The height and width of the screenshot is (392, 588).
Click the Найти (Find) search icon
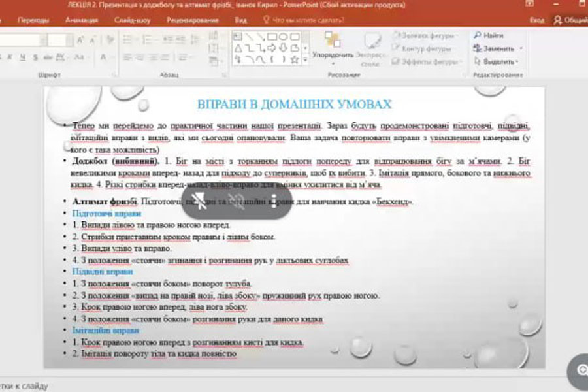(478, 35)
